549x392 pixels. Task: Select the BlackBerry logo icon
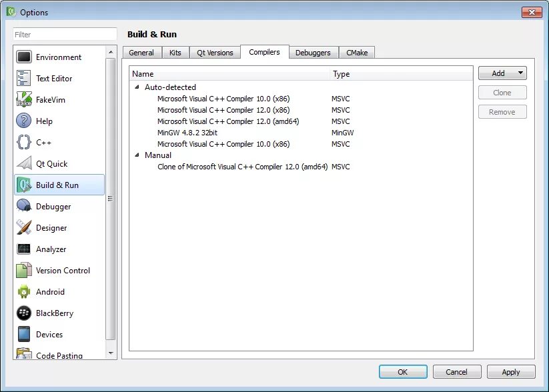click(24, 313)
